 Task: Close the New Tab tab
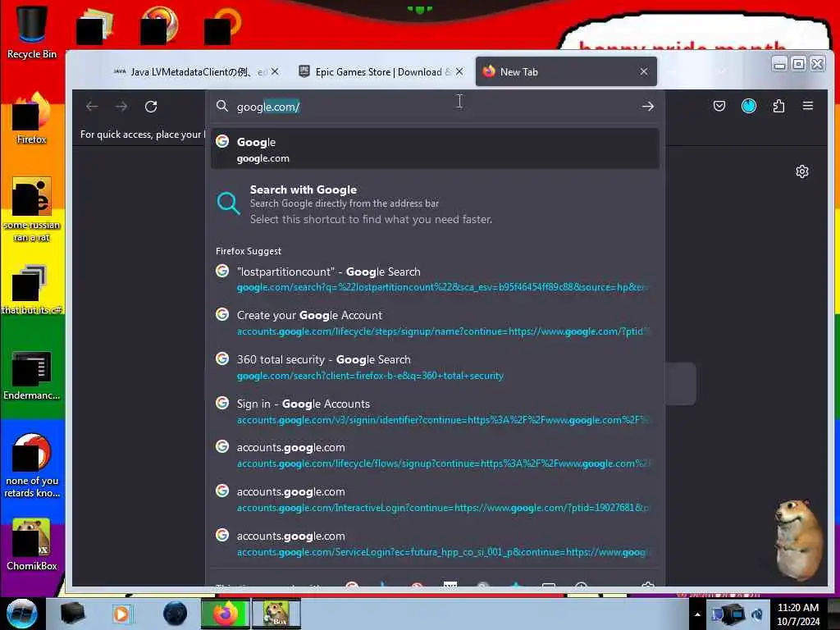click(644, 72)
